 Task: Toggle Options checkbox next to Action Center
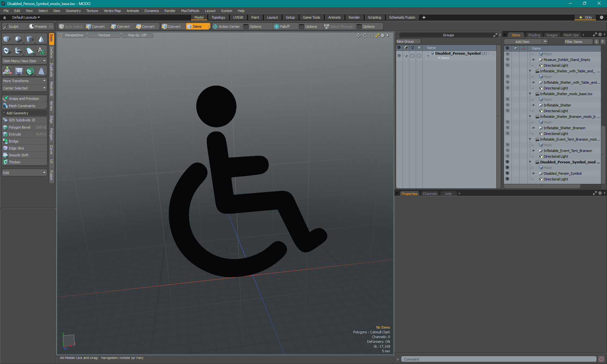click(x=246, y=27)
